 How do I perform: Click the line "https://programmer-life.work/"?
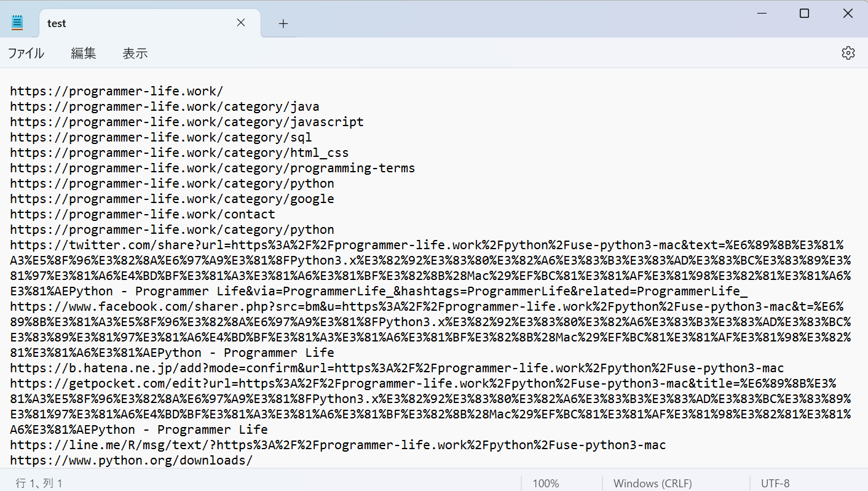(x=117, y=91)
